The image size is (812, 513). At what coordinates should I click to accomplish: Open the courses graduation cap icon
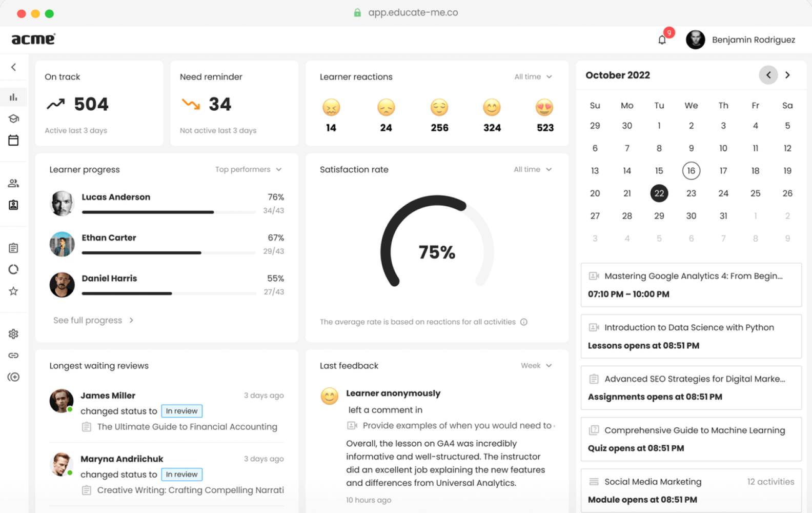point(14,119)
